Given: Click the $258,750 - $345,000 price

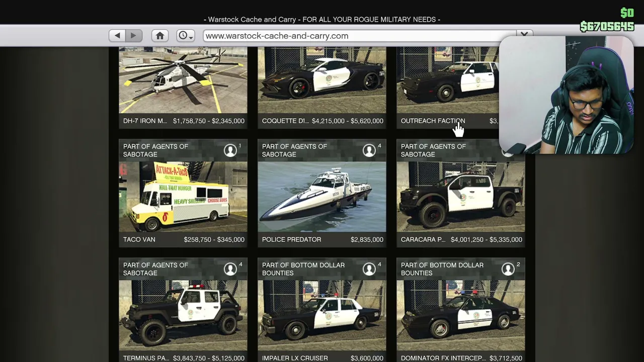Looking at the screenshot, I should coord(214,239).
